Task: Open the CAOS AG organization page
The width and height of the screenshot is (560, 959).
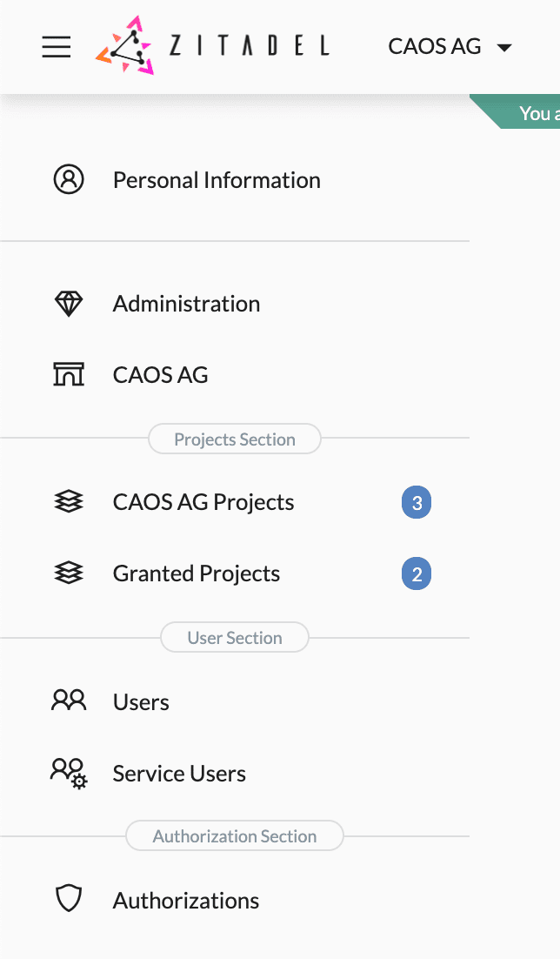Action: point(161,375)
